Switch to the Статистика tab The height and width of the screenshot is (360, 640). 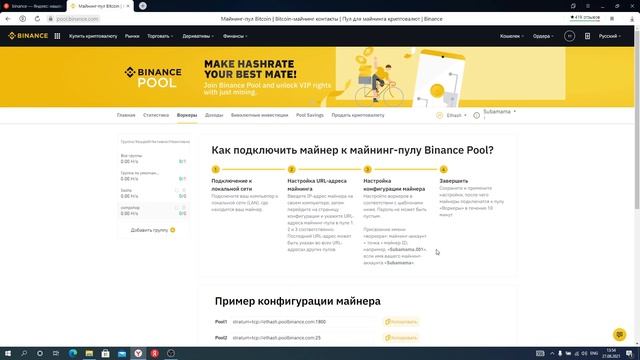[x=156, y=115]
